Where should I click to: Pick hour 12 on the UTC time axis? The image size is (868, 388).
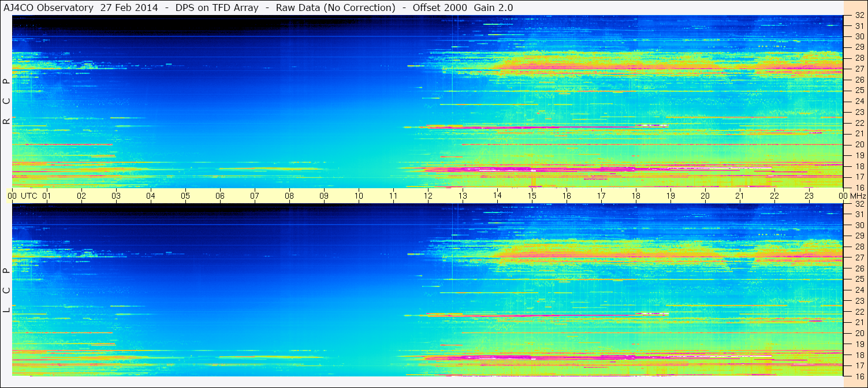[428, 196]
